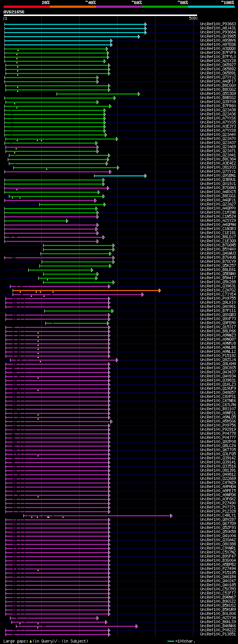
Task: Click the purple alignment bar for B4KNK6
Action: point(77,626)
